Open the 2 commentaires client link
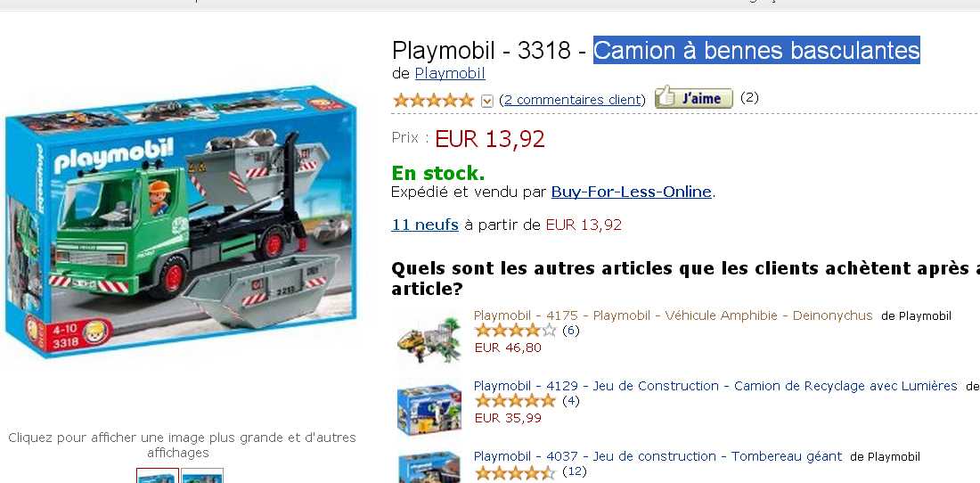The image size is (980, 483). pyautogui.click(x=573, y=99)
